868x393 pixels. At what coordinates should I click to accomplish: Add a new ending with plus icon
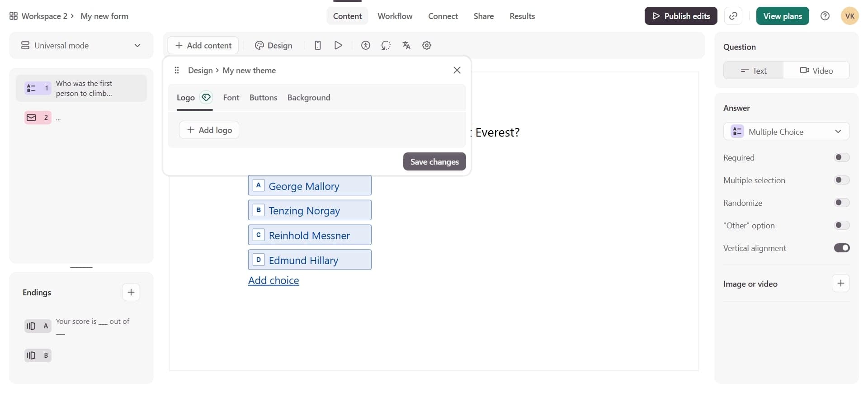tap(131, 292)
